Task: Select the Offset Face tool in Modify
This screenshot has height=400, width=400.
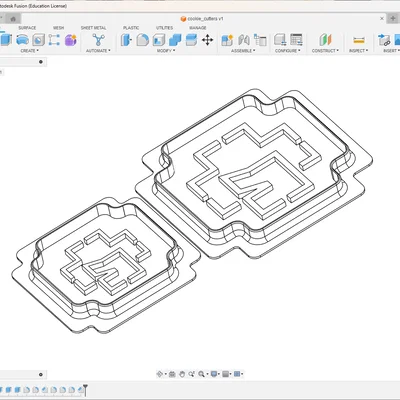Action: [191, 40]
